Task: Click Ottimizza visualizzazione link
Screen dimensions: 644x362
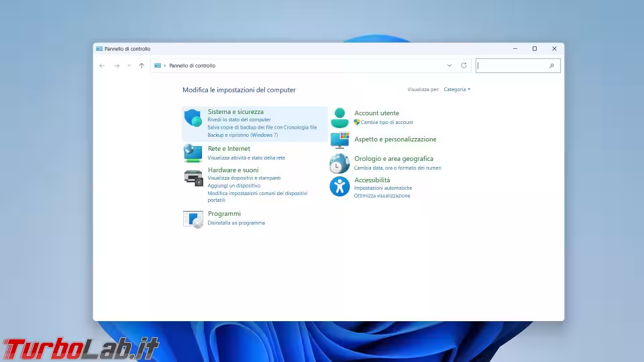Action: pyautogui.click(x=382, y=196)
